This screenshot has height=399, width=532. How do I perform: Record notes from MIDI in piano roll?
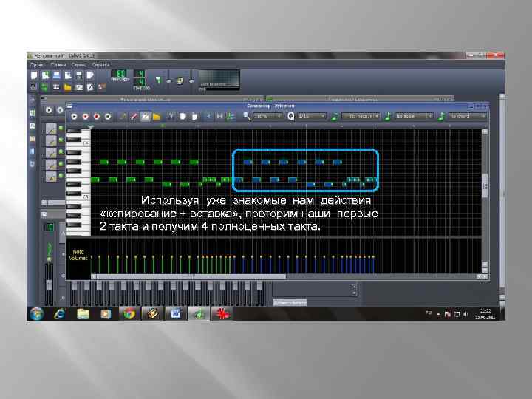(x=85, y=117)
